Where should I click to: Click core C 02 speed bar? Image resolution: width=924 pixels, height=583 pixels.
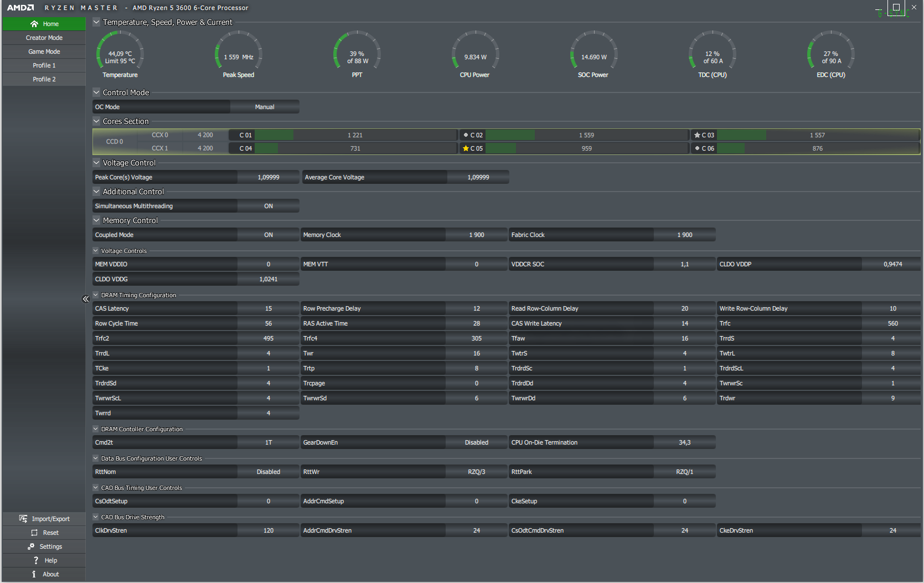587,135
